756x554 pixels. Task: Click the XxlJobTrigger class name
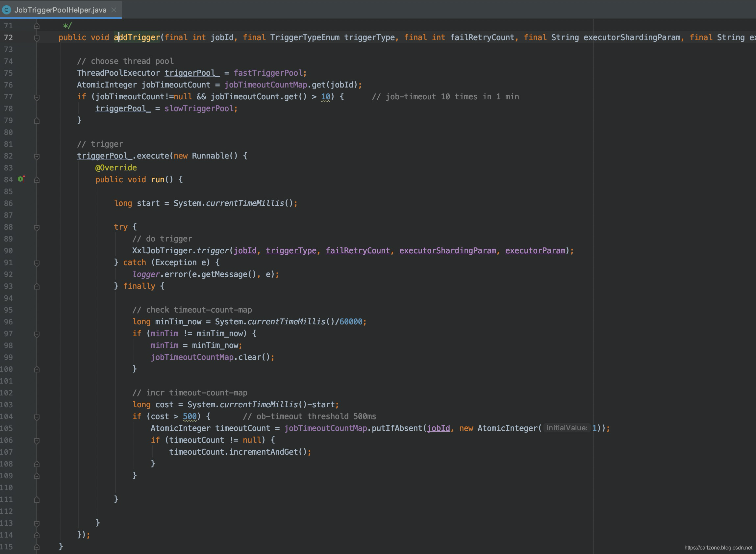pyautogui.click(x=162, y=250)
